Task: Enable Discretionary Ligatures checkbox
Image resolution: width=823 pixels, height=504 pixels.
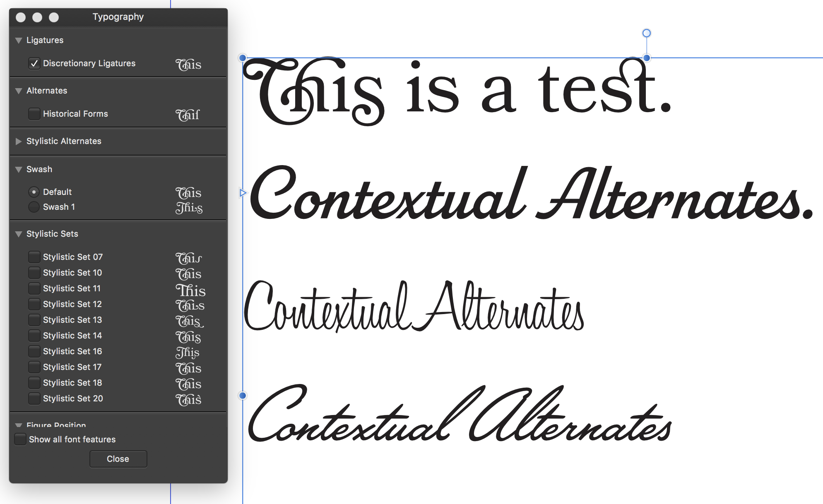Action: pyautogui.click(x=34, y=63)
